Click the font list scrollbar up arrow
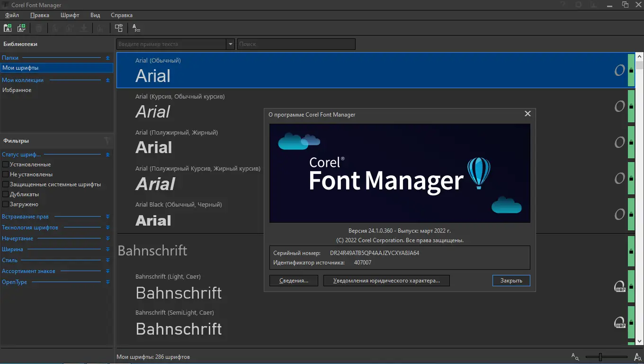This screenshot has height=364, width=644. click(x=640, y=56)
